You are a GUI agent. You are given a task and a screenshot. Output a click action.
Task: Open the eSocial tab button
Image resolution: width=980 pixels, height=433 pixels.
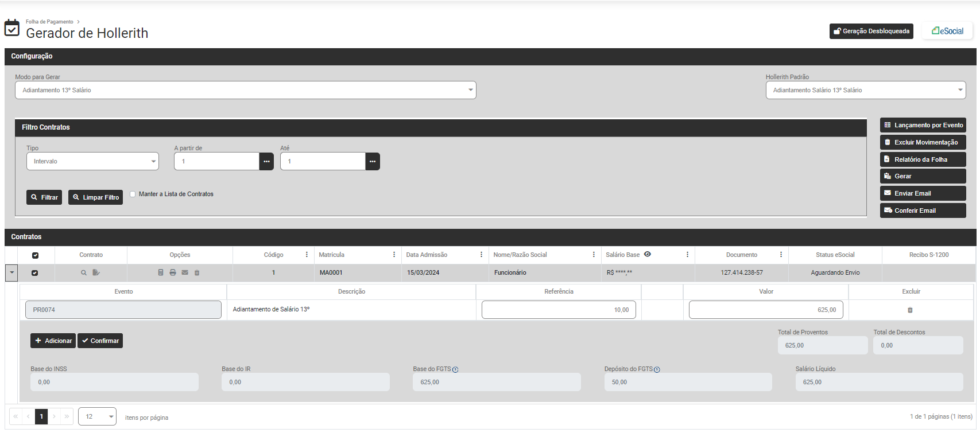point(947,31)
